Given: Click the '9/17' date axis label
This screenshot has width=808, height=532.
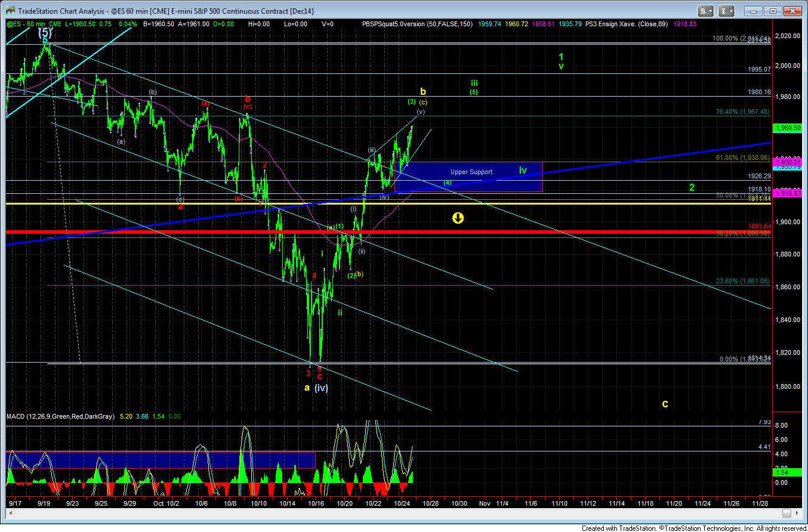Looking at the screenshot, I should [x=16, y=503].
